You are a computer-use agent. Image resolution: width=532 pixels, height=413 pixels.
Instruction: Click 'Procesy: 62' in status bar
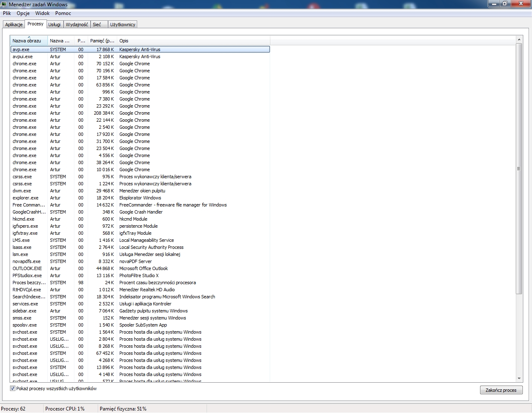click(x=13, y=409)
